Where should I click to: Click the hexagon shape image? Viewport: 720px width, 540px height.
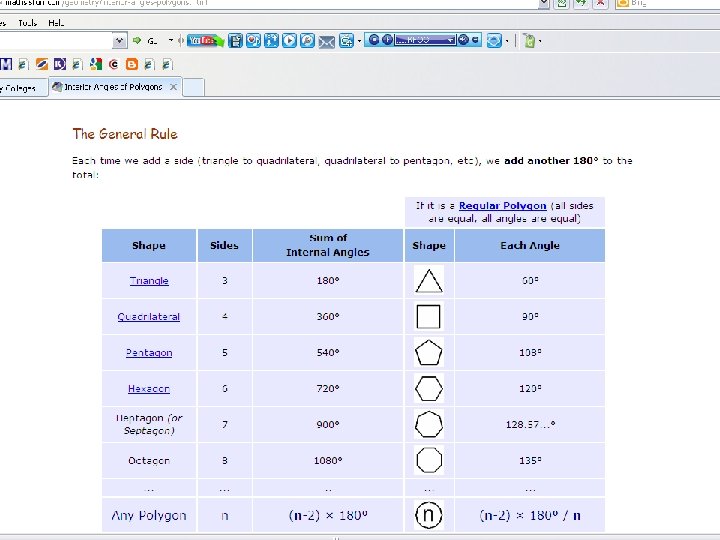[429, 388]
